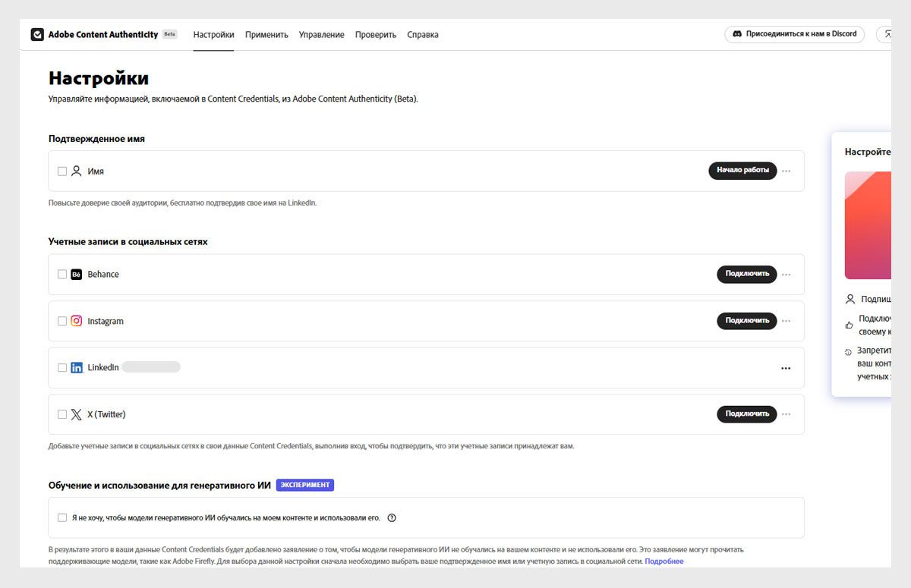Viewport: 911px width, 588px height.
Task: Open more options menu for Имя row
Action: click(x=786, y=171)
